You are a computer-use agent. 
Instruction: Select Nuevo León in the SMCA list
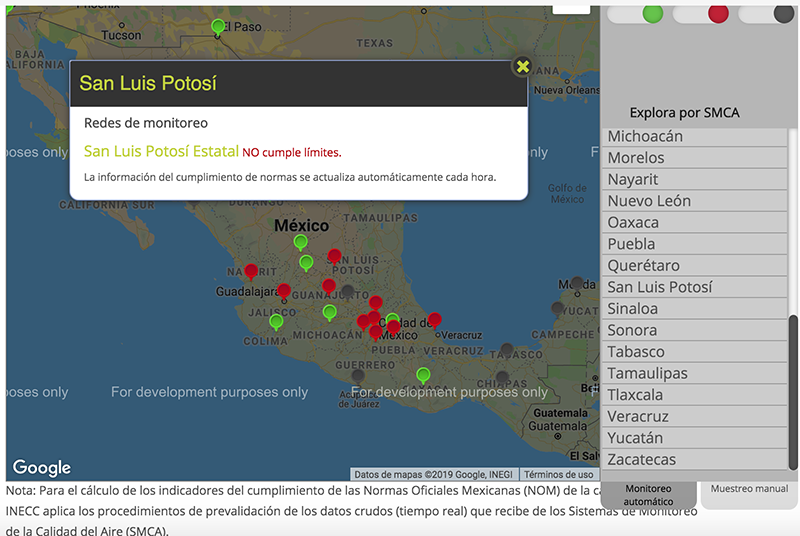pyautogui.click(x=694, y=201)
